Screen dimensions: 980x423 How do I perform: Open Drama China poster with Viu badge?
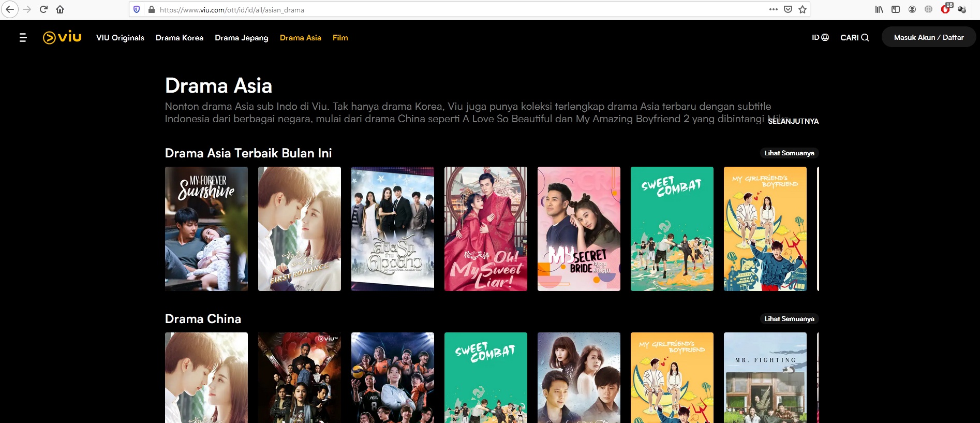300,378
